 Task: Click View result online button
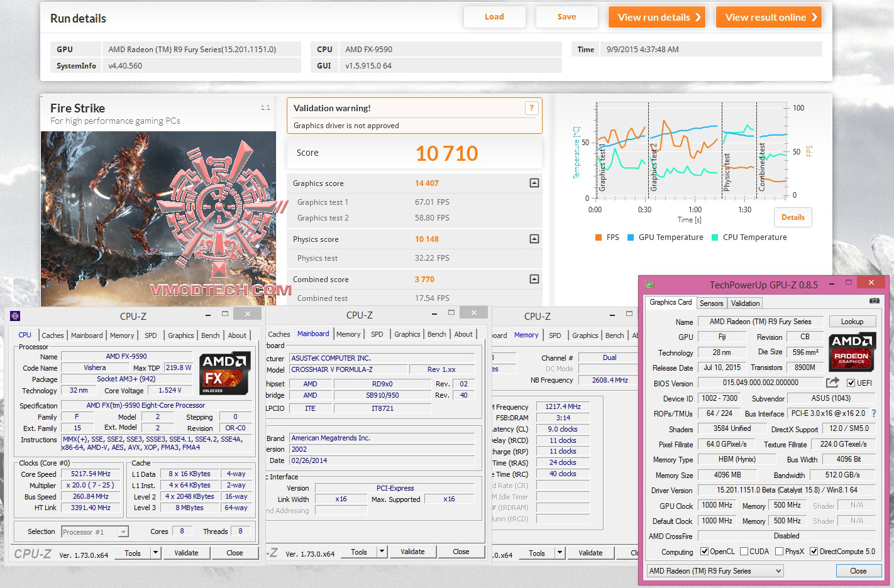pos(769,17)
